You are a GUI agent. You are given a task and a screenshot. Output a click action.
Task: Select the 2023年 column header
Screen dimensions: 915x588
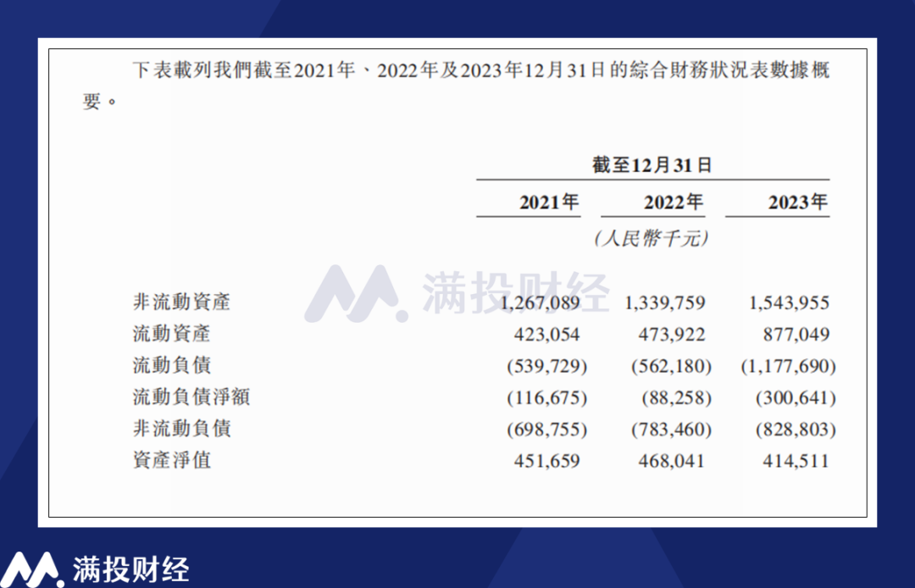click(x=798, y=202)
